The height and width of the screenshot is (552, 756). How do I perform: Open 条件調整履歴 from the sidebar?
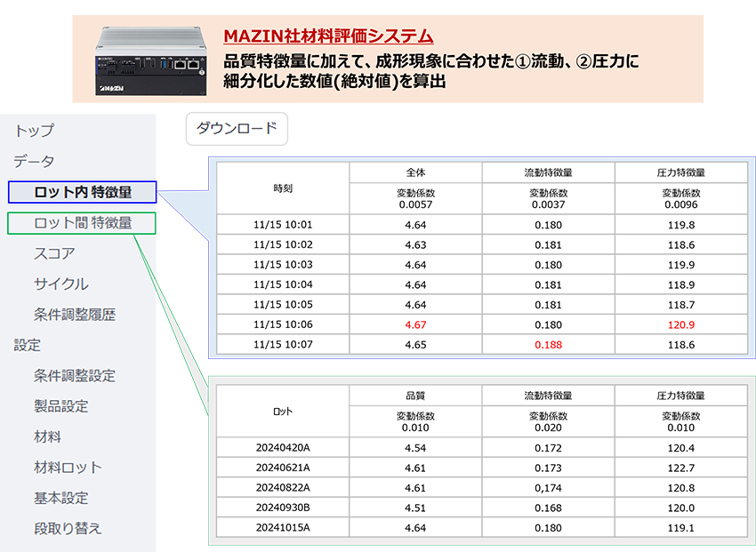click(x=75, y=315)
